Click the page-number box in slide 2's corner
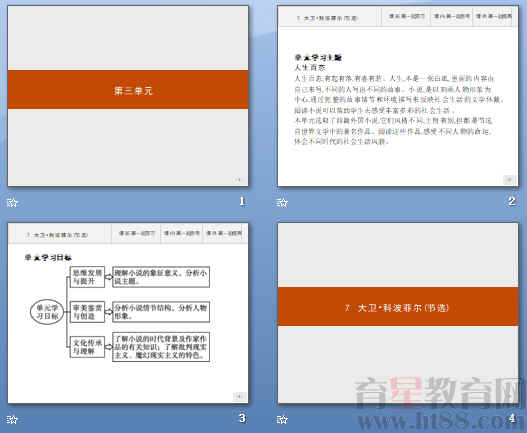This screenshot has height=433, width=527. 509,180
